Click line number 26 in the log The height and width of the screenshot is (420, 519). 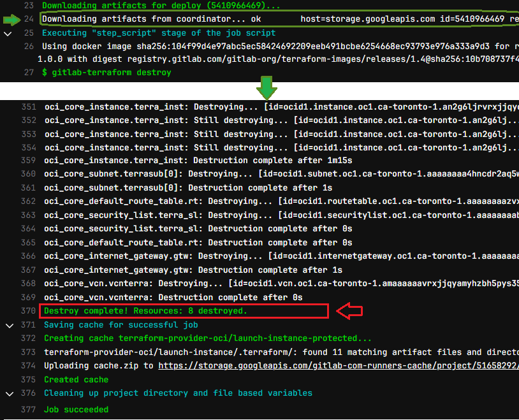click(x=29, y=47)
